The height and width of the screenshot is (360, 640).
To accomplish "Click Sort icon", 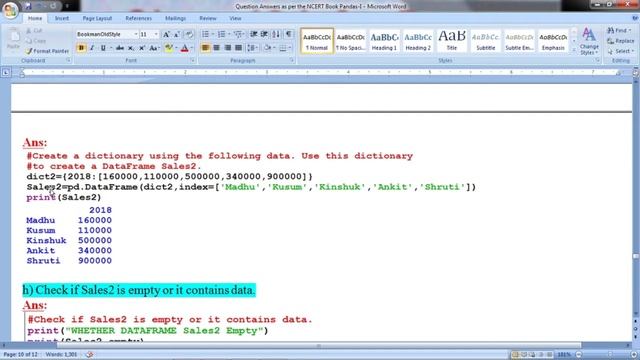I will [x=276, y=34].
